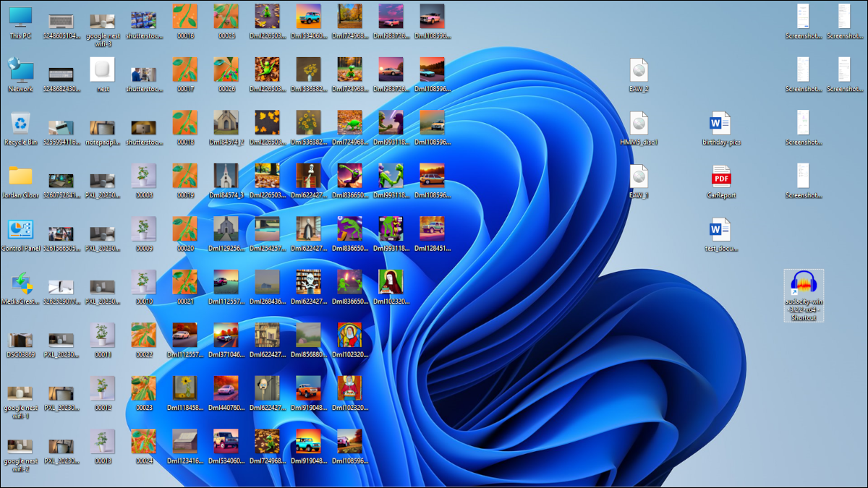This screenshot has width=868, height=488.
Task: Open the EAW_2 disc image file
Action: pyautogui.click(x=639, y=70)
